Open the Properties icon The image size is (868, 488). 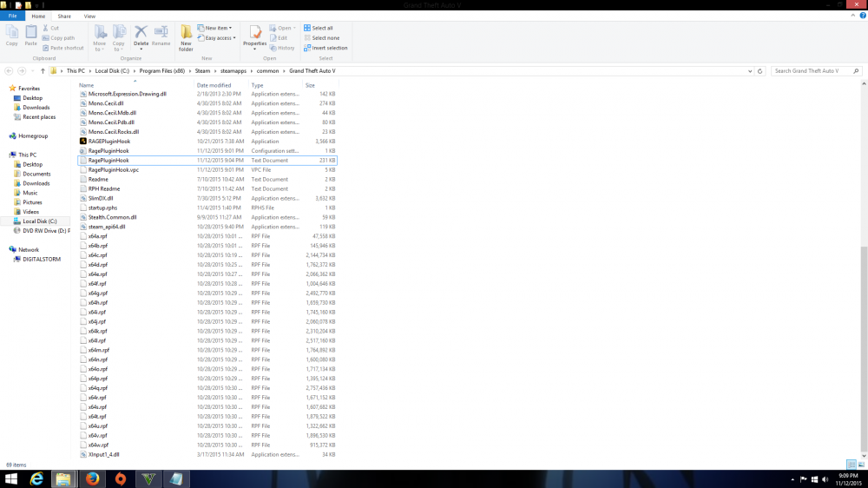(254, 32)
